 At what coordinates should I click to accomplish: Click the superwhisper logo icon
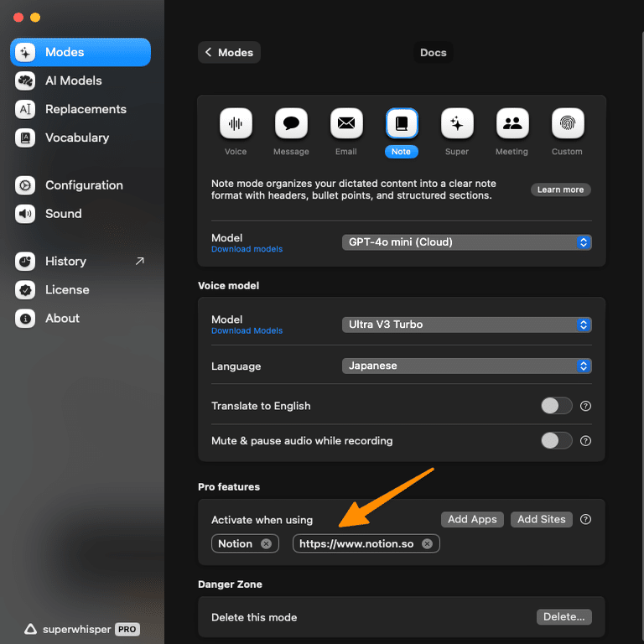30,629
